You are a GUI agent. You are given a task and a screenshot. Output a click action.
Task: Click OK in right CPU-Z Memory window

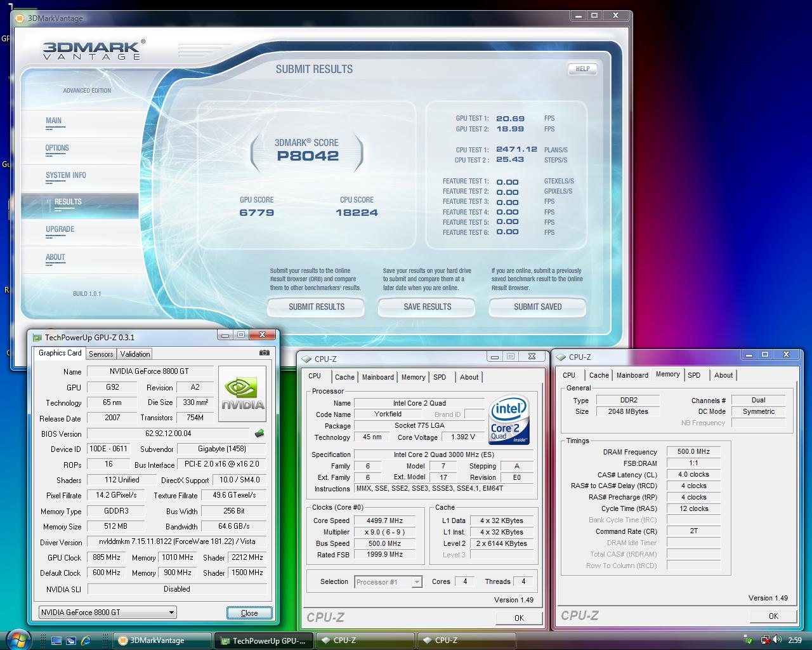coord(773,616)
